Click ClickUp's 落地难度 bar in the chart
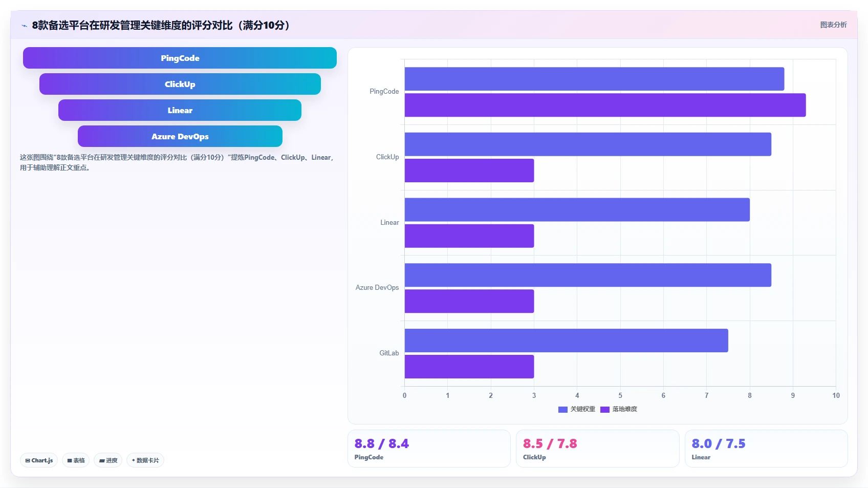This screenshot has width=868, height=488. 469,171
